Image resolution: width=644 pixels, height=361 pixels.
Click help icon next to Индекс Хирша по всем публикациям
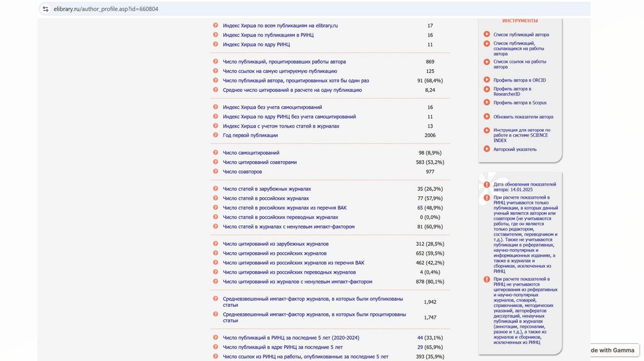pos(215,25)
